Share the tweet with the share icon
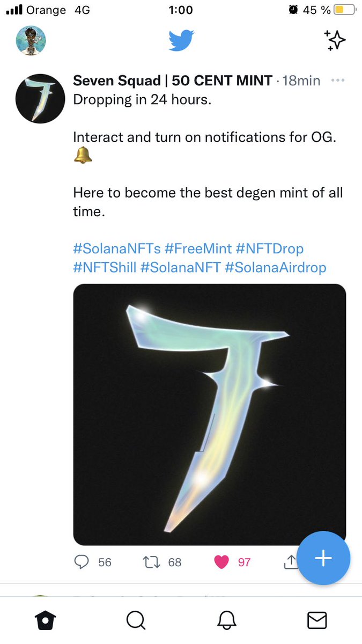The width and height of the screenshot is (362, 644). [290, 562]
